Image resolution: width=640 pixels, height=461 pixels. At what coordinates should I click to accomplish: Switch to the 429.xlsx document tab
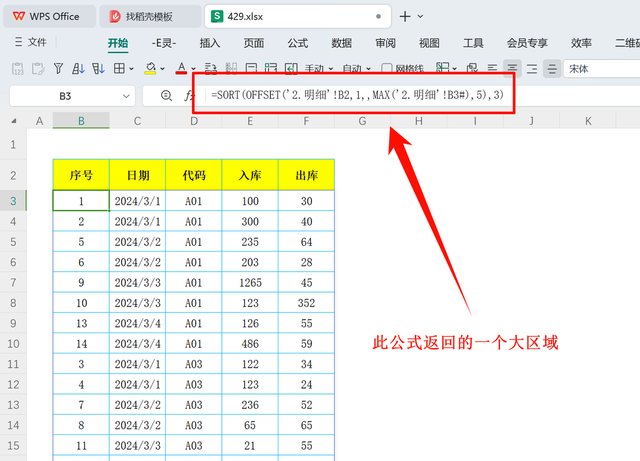point(298,16)
